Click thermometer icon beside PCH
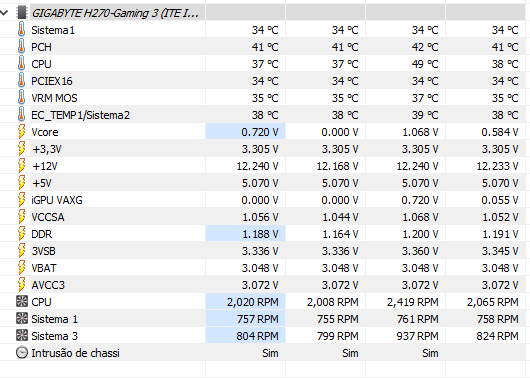530x378 pixels. tap(21, 47)
